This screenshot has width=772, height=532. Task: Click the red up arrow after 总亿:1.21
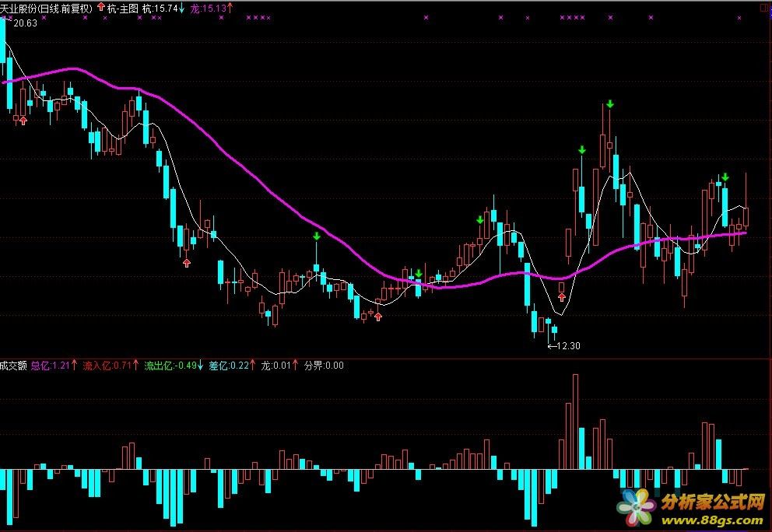pyautogui.click(x=75, y=365)
